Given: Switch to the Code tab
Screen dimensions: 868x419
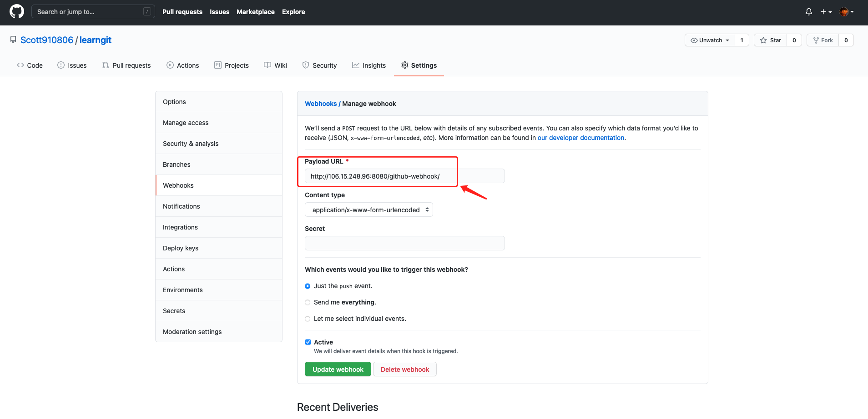Looking at the screenshot, I should pos(30,65).
